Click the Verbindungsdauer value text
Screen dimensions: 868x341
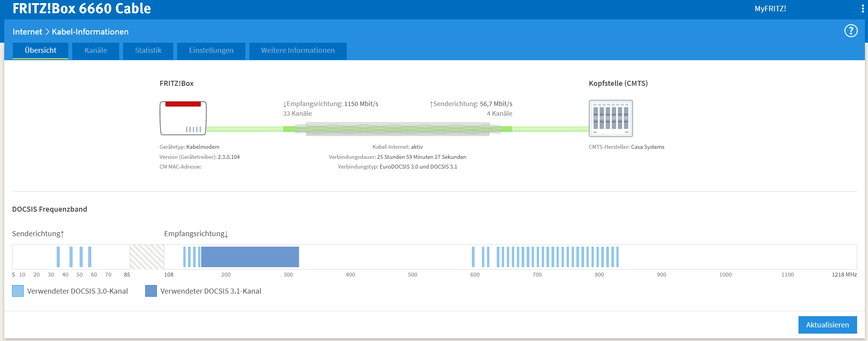coord(421,157)
